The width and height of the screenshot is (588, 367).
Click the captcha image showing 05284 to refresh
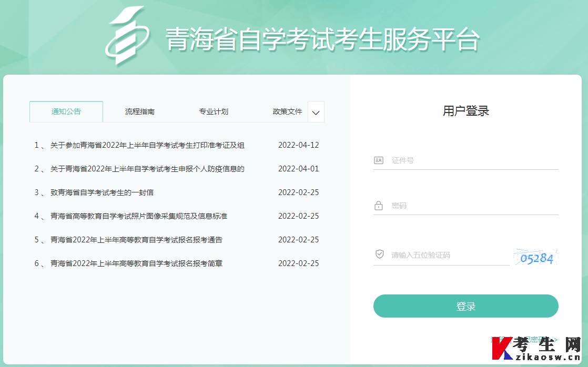[535, 256]
